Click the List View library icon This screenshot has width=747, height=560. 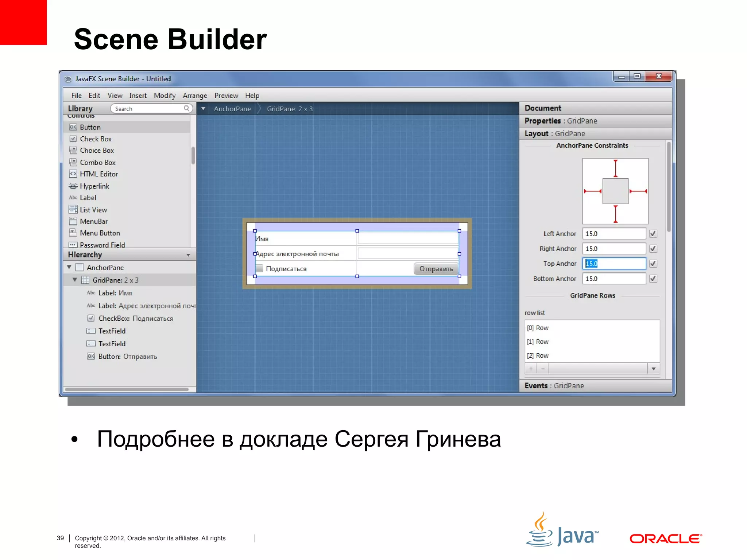tap(73, 210)
